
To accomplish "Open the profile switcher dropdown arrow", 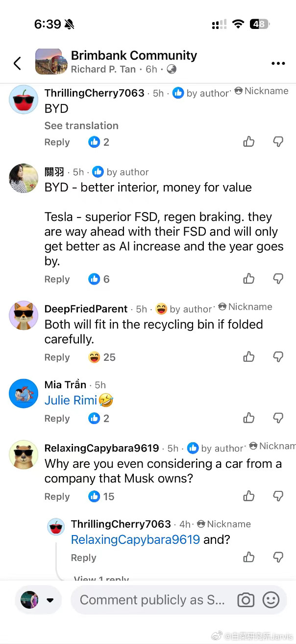I will [x=49, y=600].
